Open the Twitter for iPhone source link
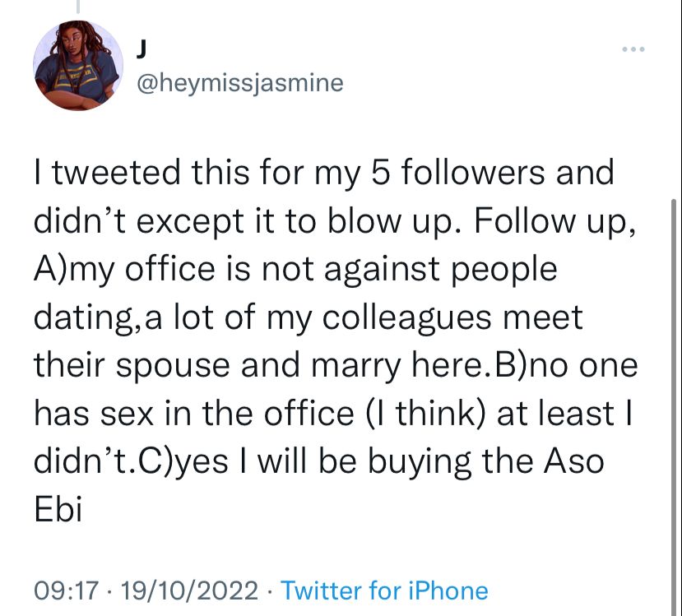Viewport: 682px width, 616px height. tap(384, 590)
